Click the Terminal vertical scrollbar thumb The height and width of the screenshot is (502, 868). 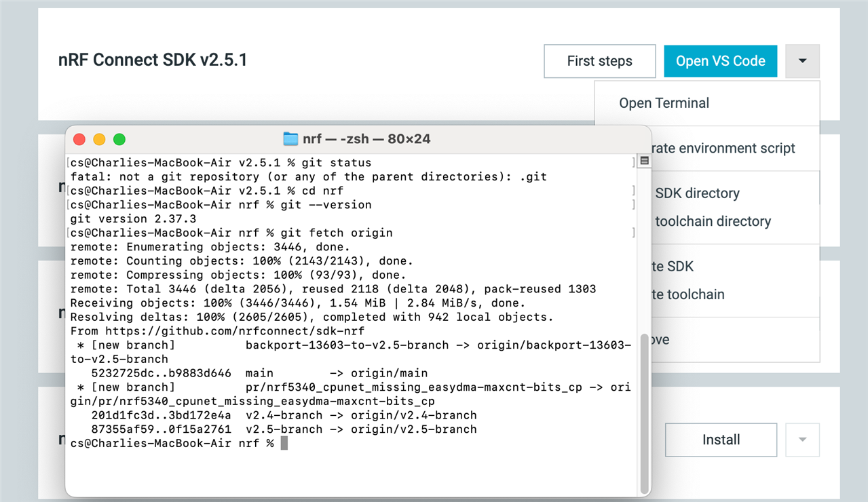pyautogui.click(x=644, y=413)
